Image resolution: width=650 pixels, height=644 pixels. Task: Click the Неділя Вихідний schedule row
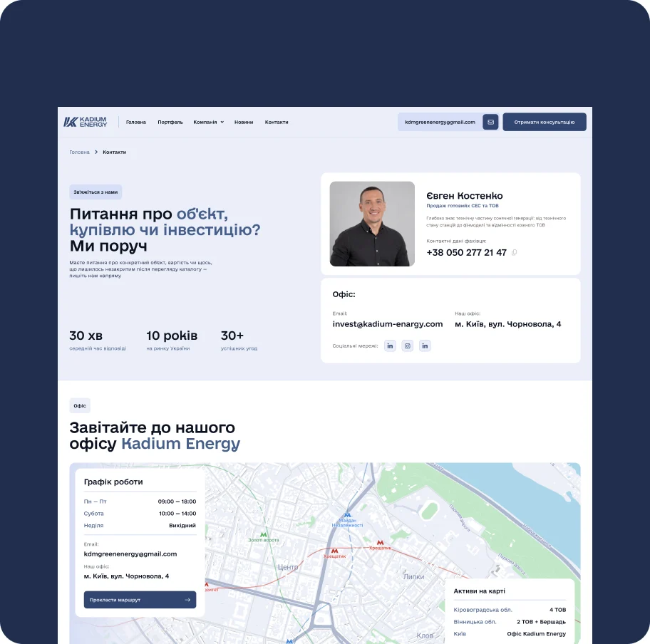(140, 526)
